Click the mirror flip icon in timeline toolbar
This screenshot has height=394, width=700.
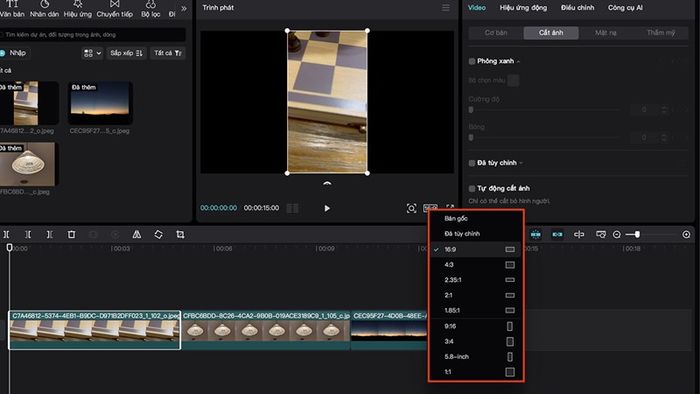(137, 234)
